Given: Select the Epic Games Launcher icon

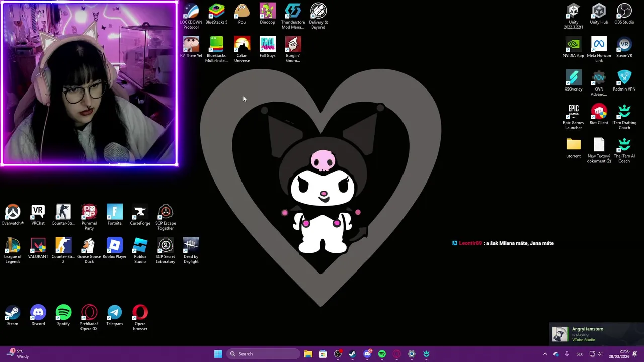Looking at the screenshot, I should tap(574, 117).
